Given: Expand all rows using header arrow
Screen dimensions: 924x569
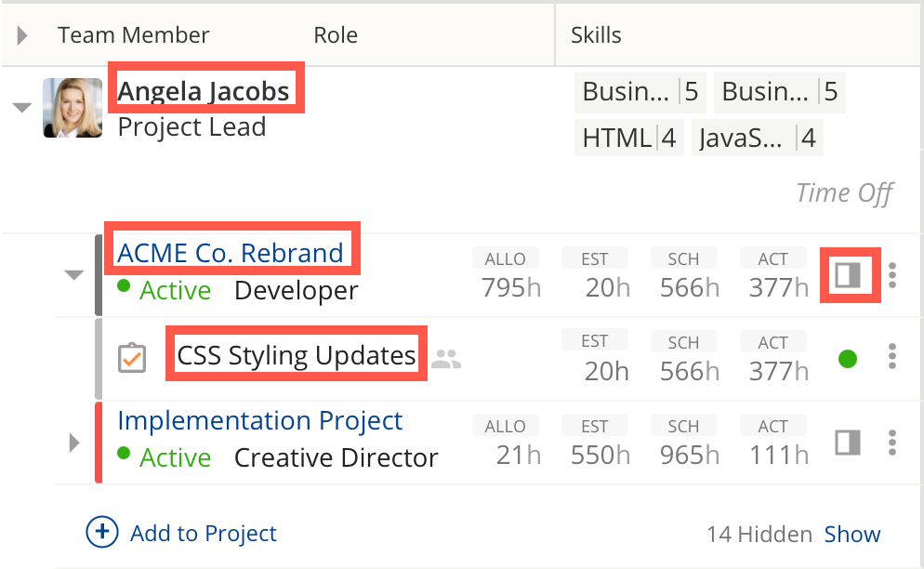Looking at the screenshot, I should pos(22,36).
